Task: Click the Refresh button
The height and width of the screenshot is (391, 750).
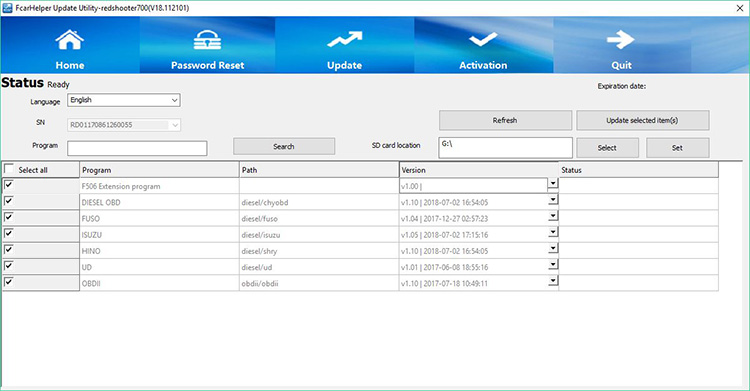Action: (x=505, y=121)
